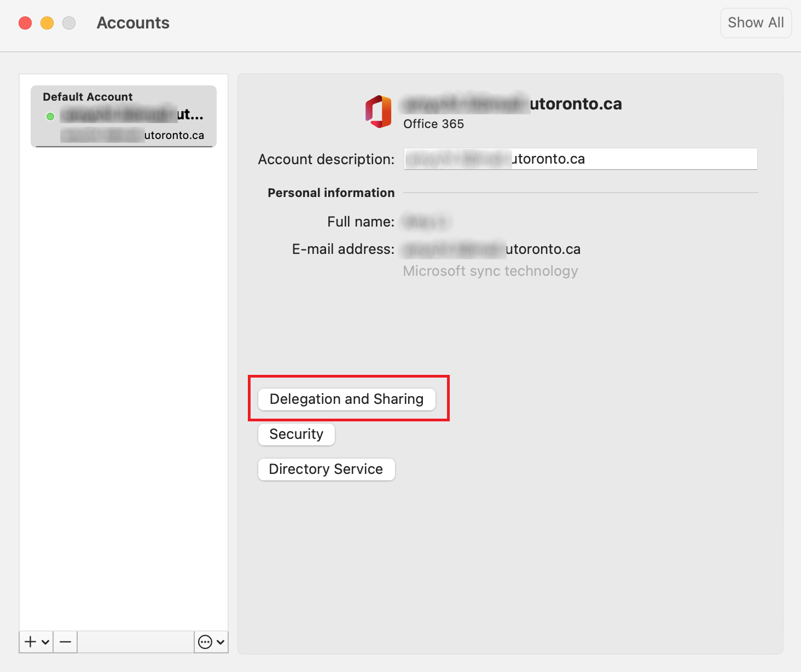
Task: Click the circled ellipsis more-options icon
Action: pyautogui.click(x=205, y=642)
